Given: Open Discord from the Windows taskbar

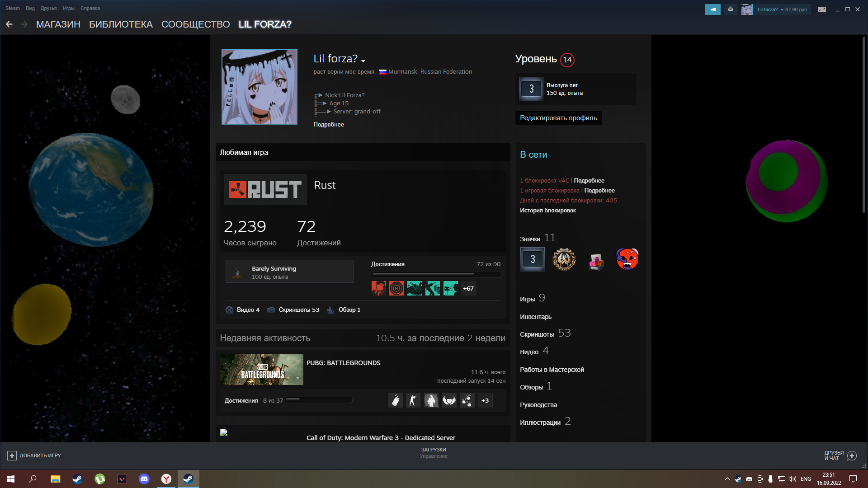Looking at the screenshot, I should pos(144,479).
